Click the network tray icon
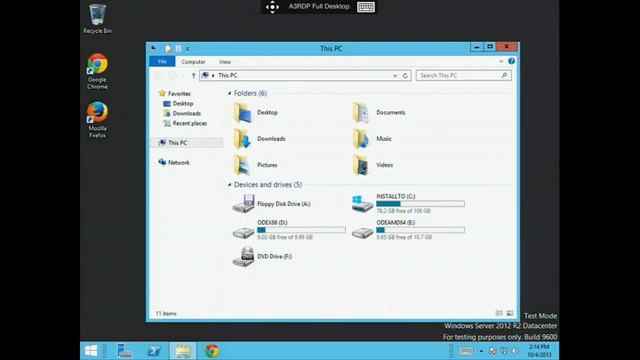This screenshot has width=640, height=360. click(493, 351)
